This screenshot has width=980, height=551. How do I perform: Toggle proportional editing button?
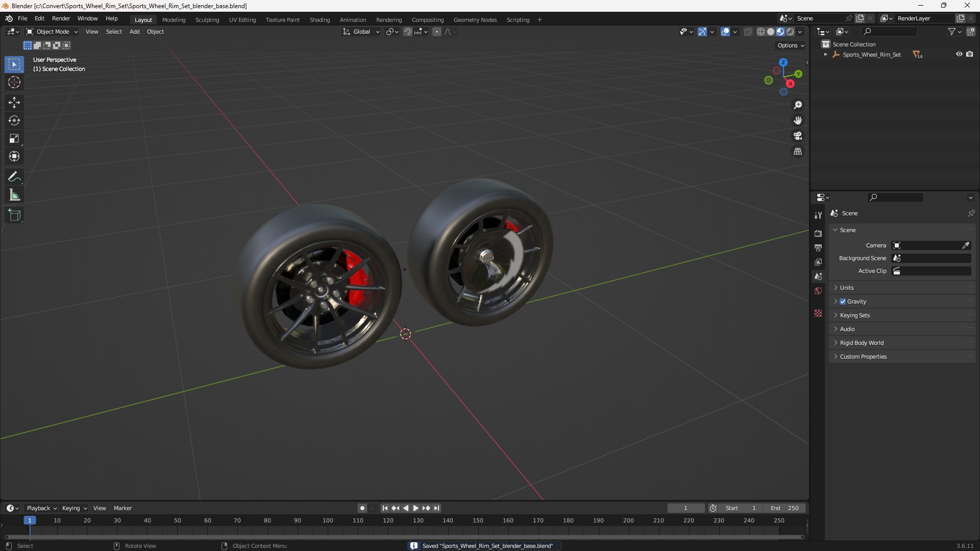[x=437, y=32]
